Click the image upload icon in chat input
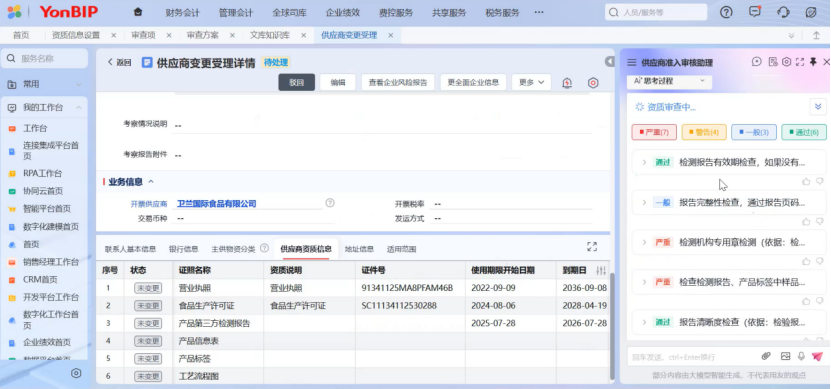This screenshot has width=831, height=389. [785, 356]
